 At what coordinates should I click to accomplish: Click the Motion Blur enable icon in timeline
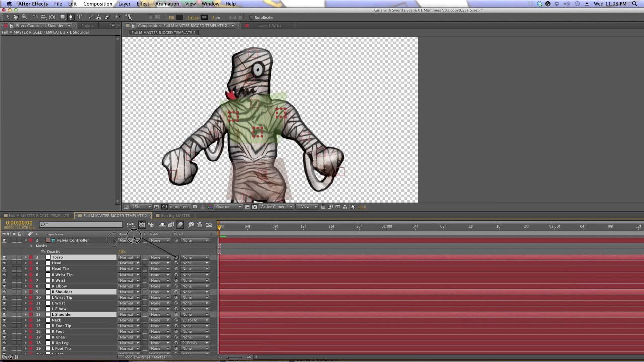180,225
